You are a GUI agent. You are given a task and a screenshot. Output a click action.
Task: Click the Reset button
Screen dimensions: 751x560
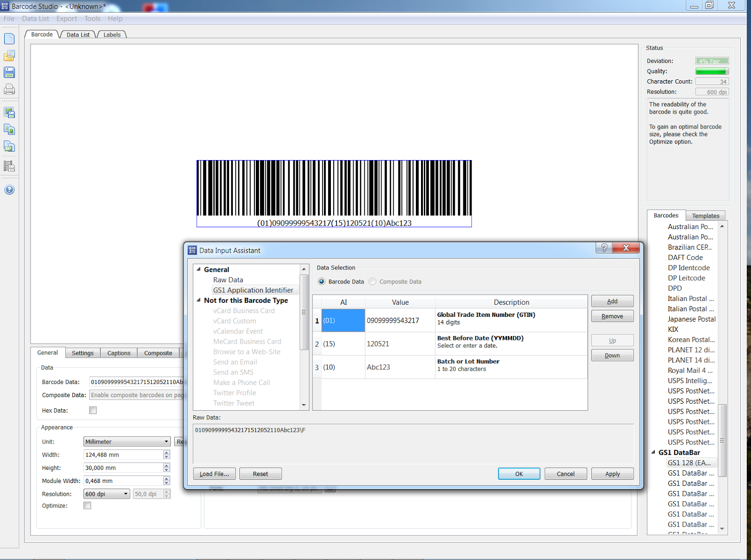click(x=261, y=474)
